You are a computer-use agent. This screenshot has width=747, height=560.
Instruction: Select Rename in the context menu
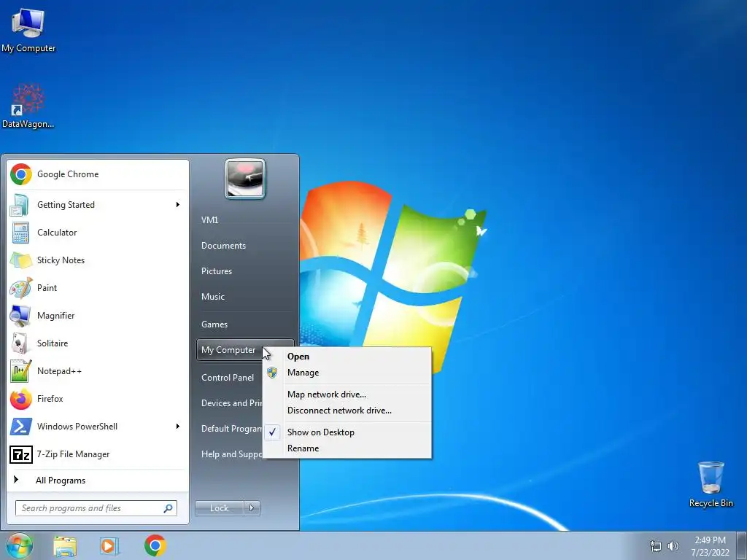347,448
